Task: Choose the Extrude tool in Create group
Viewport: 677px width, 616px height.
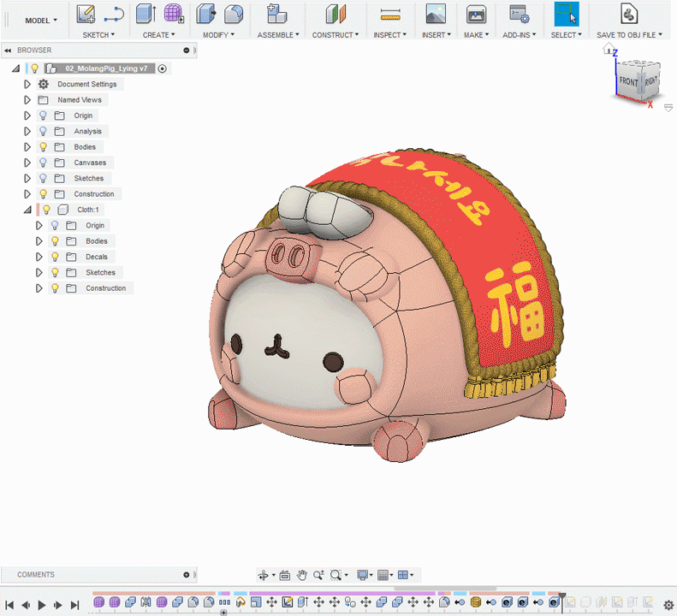Action: (x=146, y=14)
